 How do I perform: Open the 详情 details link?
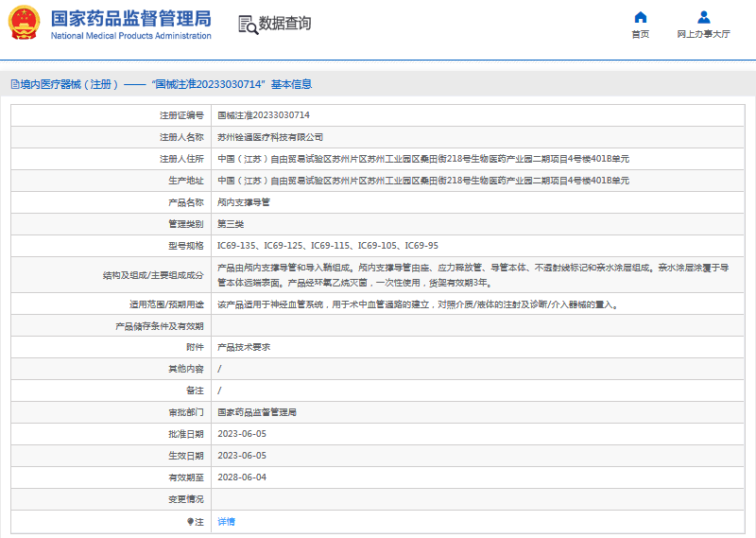(x=226, y=522)
